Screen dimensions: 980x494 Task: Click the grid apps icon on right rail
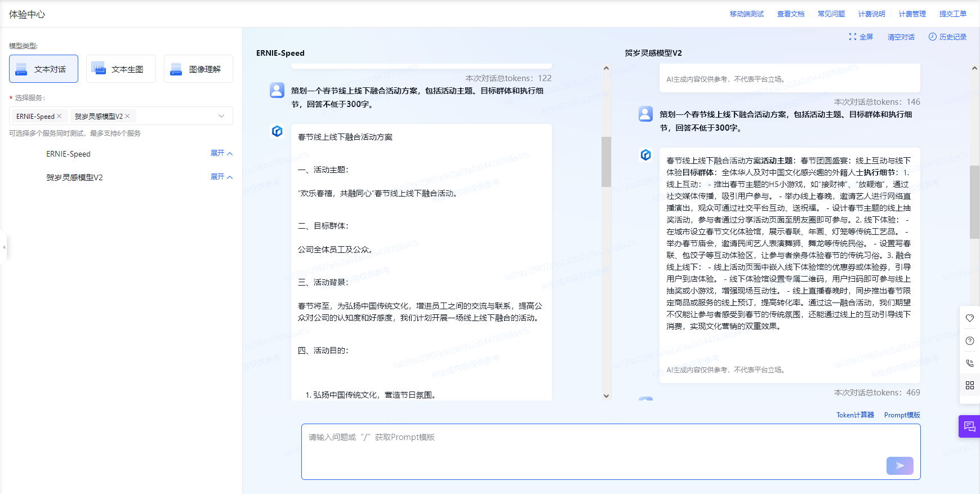click(970, 385)
